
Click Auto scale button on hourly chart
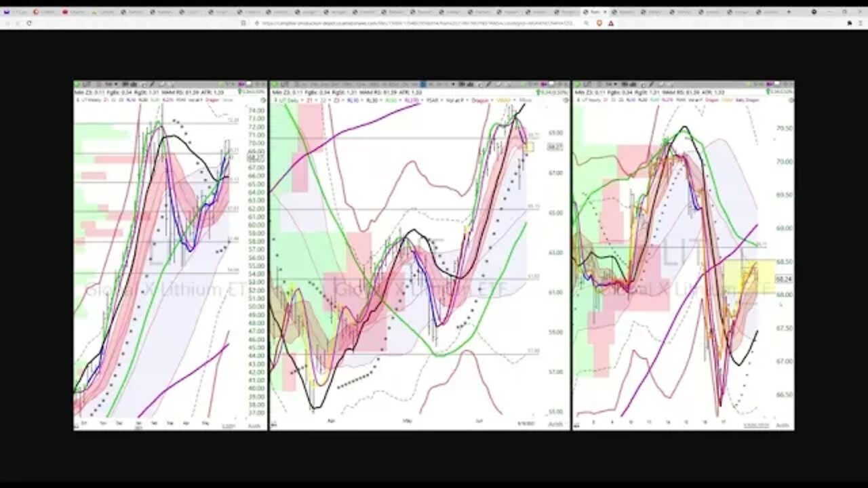[783, 425]
